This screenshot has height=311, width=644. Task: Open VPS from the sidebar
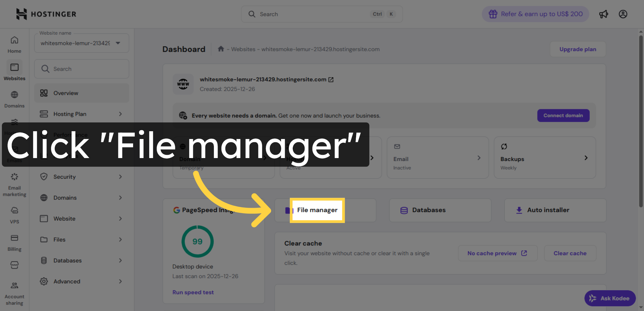pos(14,213)
